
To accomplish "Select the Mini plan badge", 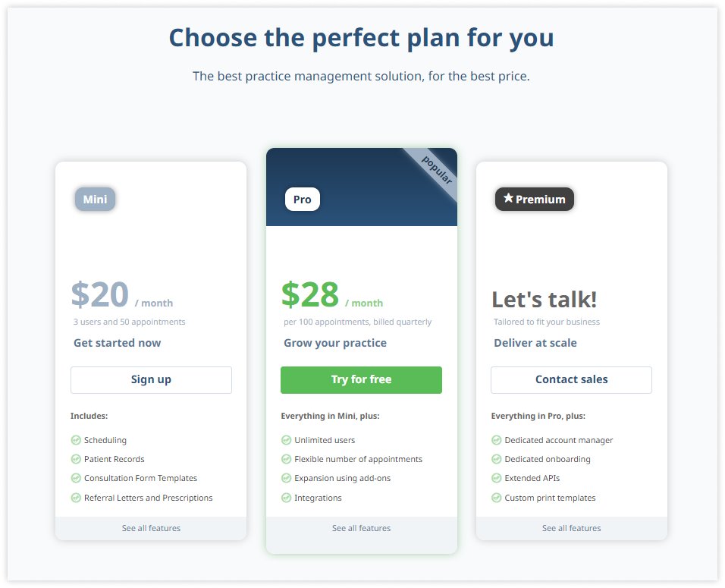I will pyautogui.click(x=94, y=199).
